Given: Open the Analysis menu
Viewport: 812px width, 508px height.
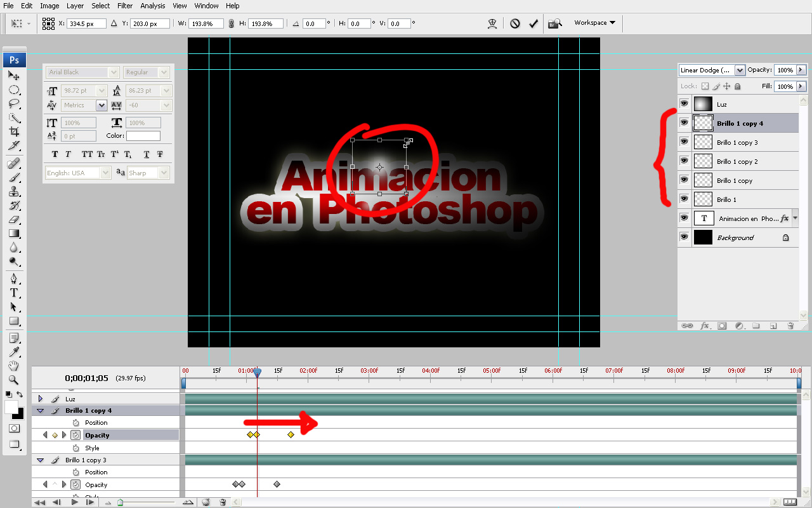Looking at the screenshot, I should click(x=153, y=6).
